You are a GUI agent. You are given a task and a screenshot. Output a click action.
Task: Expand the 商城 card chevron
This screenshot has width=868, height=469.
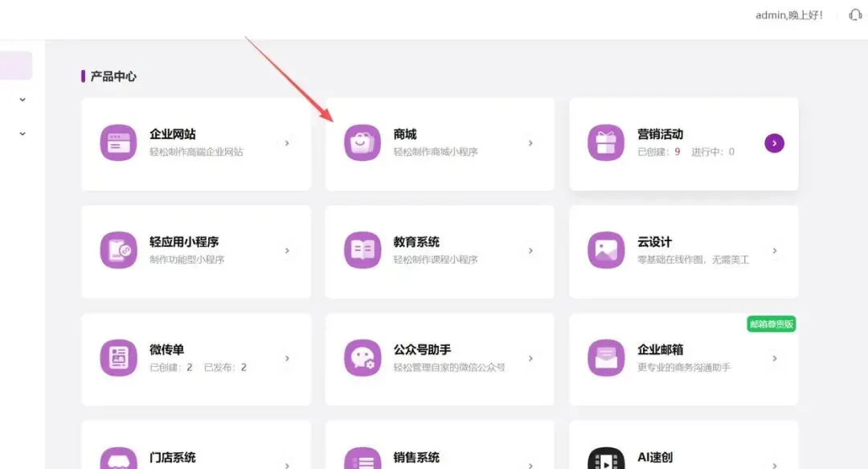(x=530, y=143)
